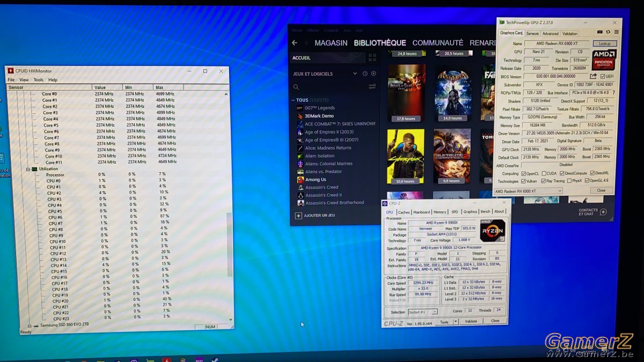Open the Cyberpunk 2077 game cover
Image resolution: width=644 pixels, height=362 pixels.
point(405,156)
